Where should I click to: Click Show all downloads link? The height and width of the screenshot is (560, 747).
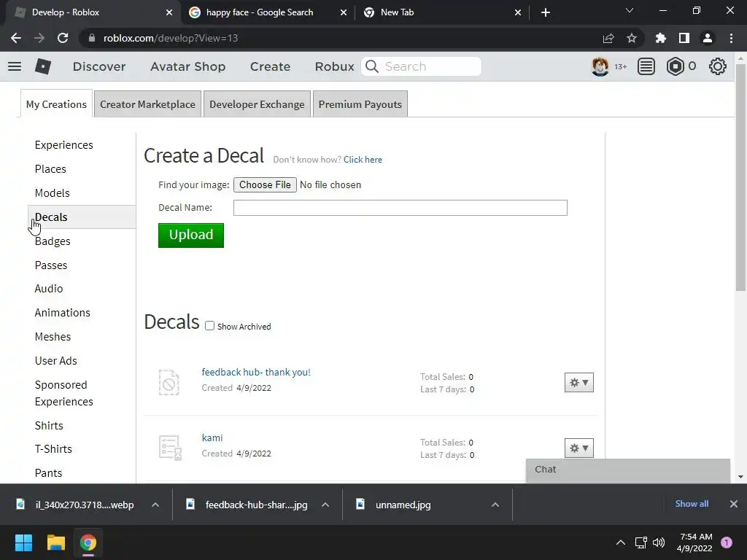click(x=692, y=504)
